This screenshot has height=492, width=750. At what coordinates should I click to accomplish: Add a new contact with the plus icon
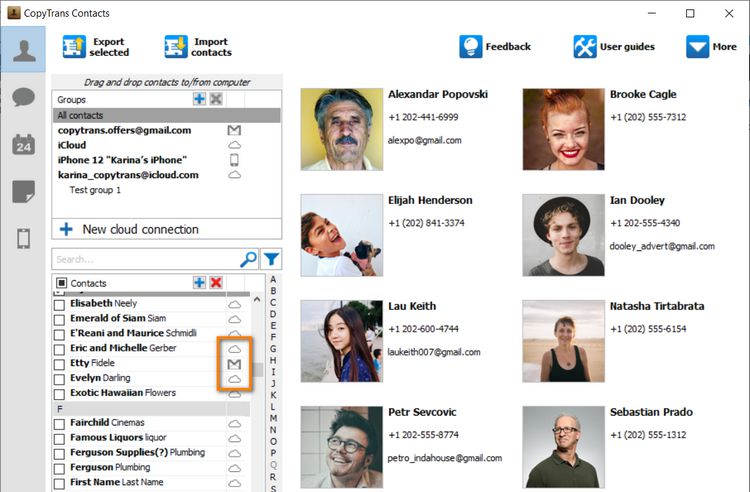tap(199, 283)
